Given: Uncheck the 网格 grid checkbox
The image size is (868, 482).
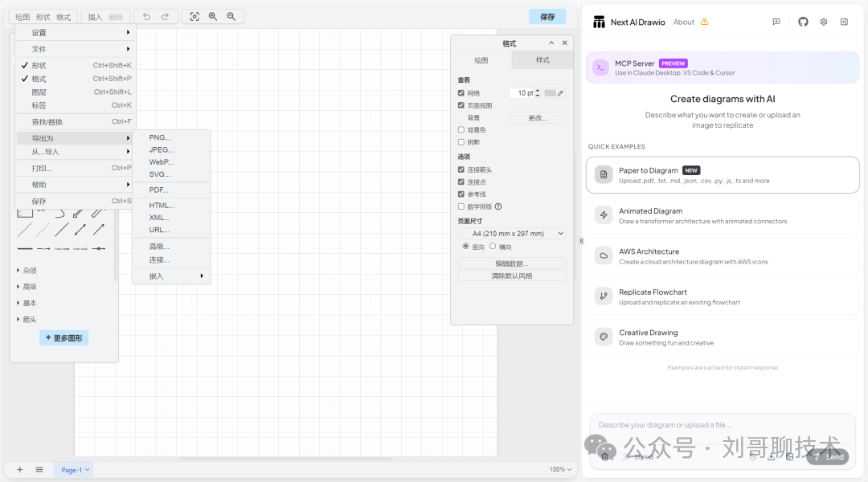Looking at the screenshot, I should click(461, 93).
